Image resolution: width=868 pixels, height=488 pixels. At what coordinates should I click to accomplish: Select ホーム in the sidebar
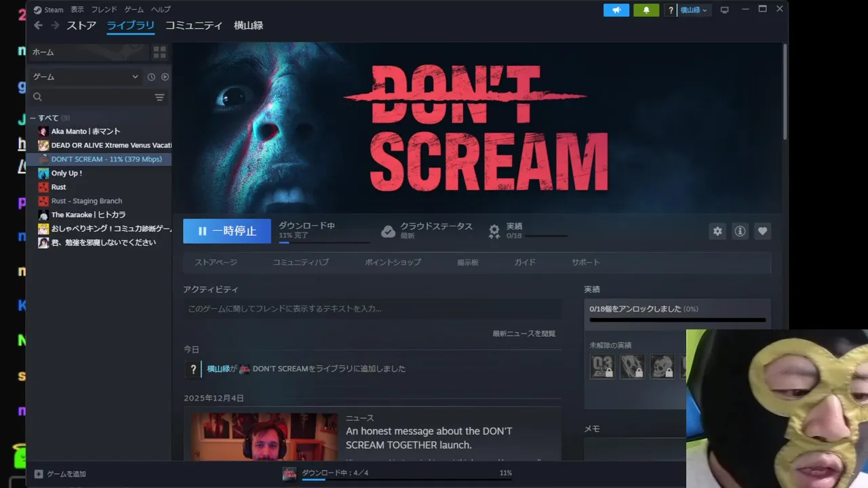[88, 52]
